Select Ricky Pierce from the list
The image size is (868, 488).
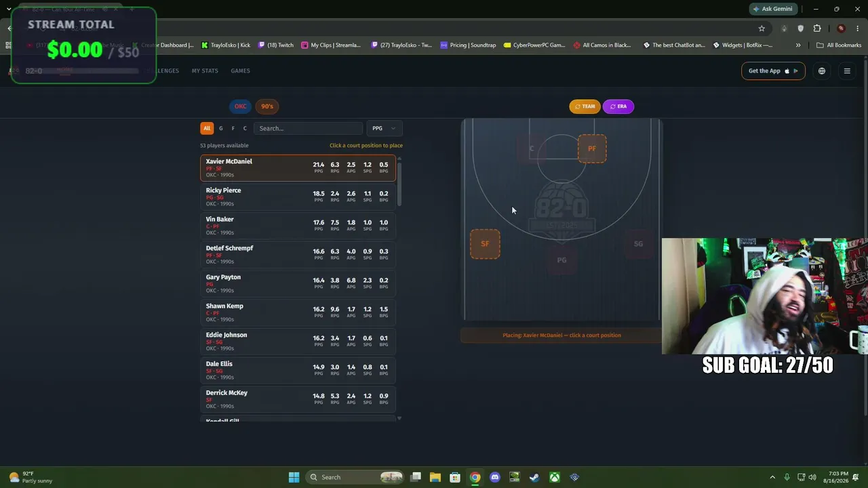pyautogui.click(x=298, y=197)
